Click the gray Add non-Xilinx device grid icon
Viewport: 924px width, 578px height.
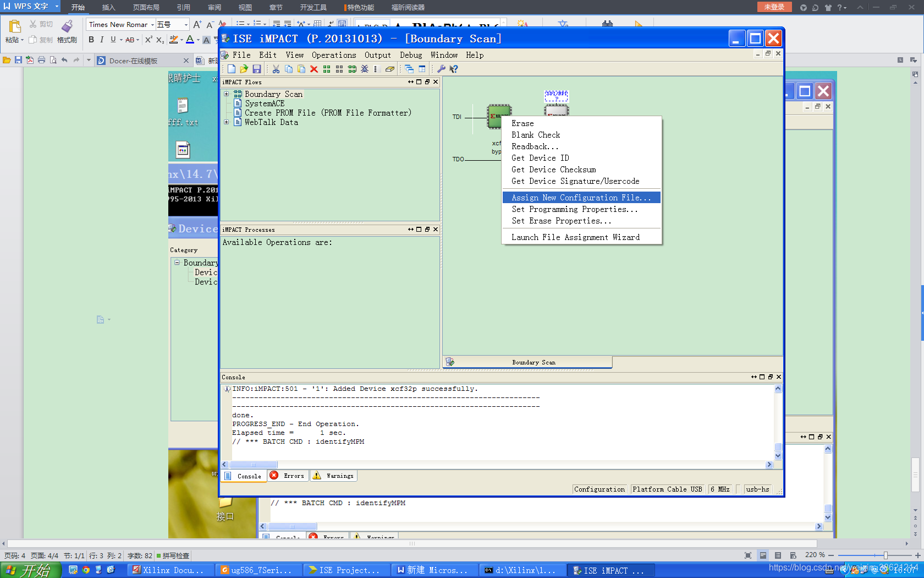pos(339,69)
